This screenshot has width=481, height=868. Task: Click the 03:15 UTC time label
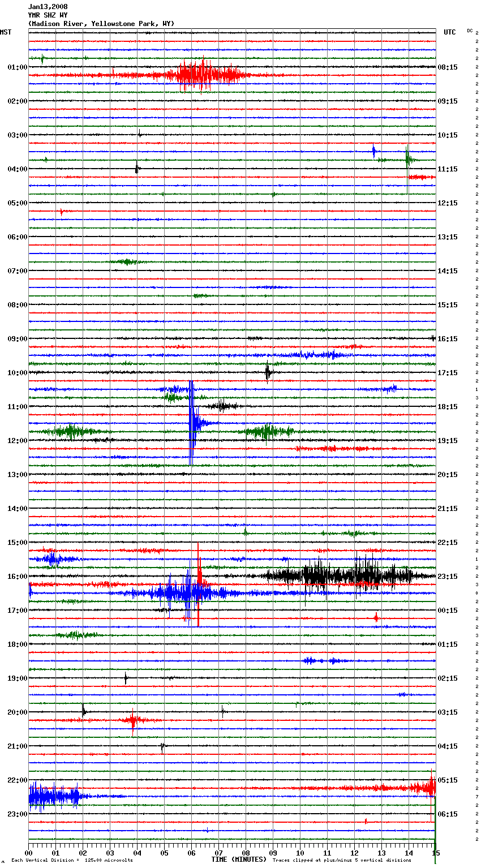pyautogui.click(x=448, y=712)
